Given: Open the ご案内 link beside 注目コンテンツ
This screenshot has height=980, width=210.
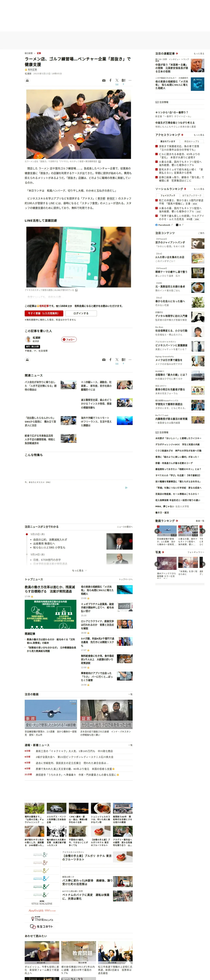Looking at the screenshot, I should (x=201, y=233).
